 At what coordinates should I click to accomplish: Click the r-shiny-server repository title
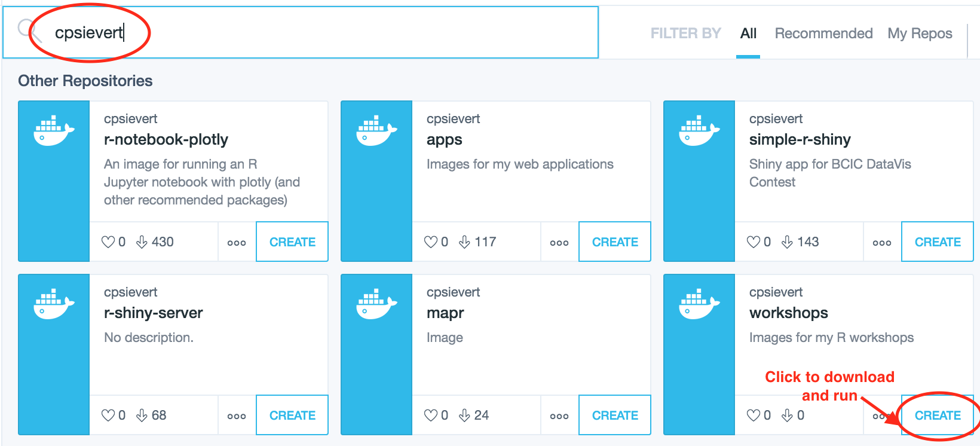(x=154, y=313)
